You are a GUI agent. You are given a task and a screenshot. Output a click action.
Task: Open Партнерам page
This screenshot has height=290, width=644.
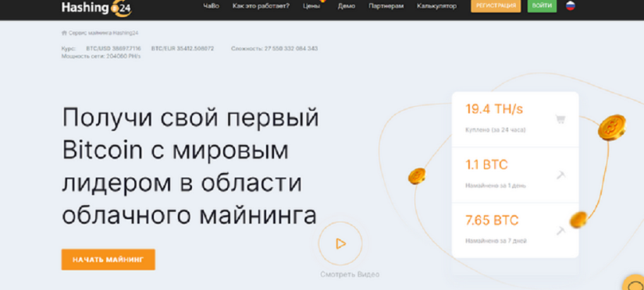coord(386,6)
